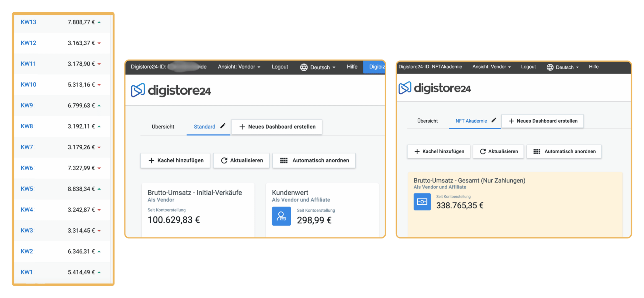Screen dimensions: 644x298
Task: Click the 5.414,49 € amount in KW1 row
Action: point(81,272)
